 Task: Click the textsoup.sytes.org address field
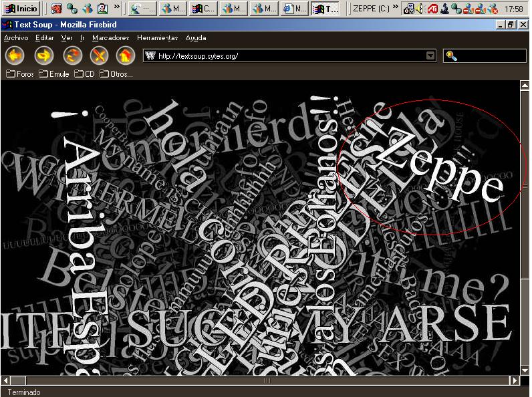287,56
